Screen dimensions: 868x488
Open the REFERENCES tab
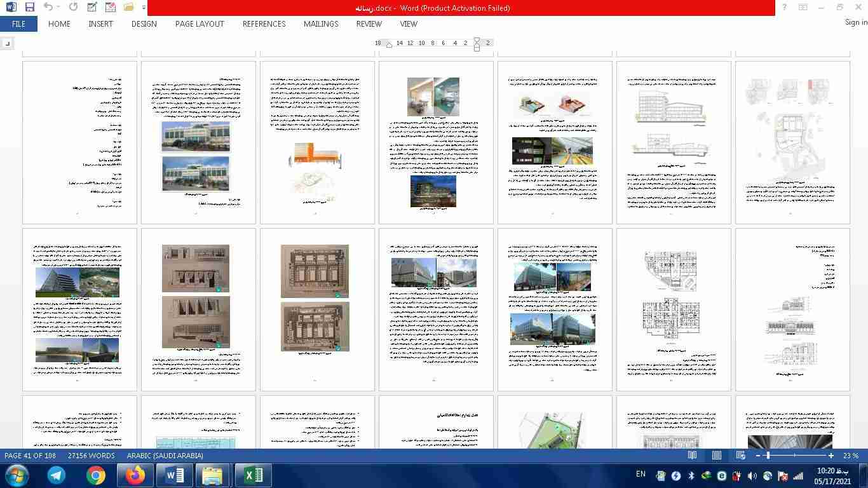pos(264,24)
